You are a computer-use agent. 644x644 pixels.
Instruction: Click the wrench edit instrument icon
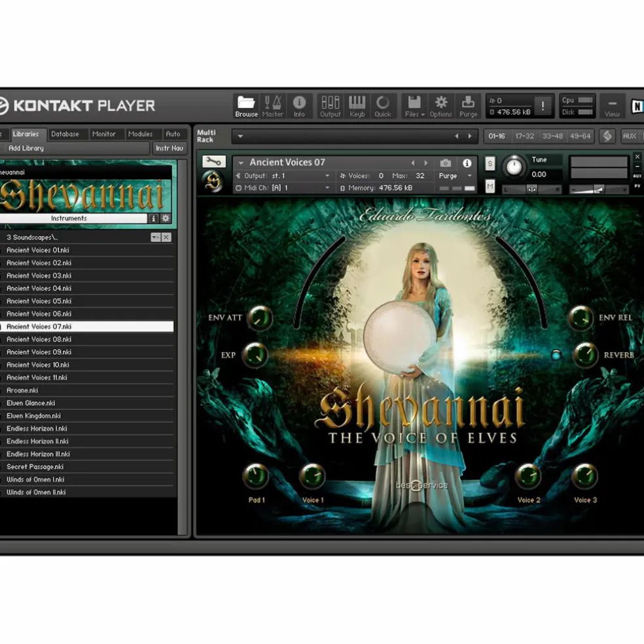(x=213, y=162)
